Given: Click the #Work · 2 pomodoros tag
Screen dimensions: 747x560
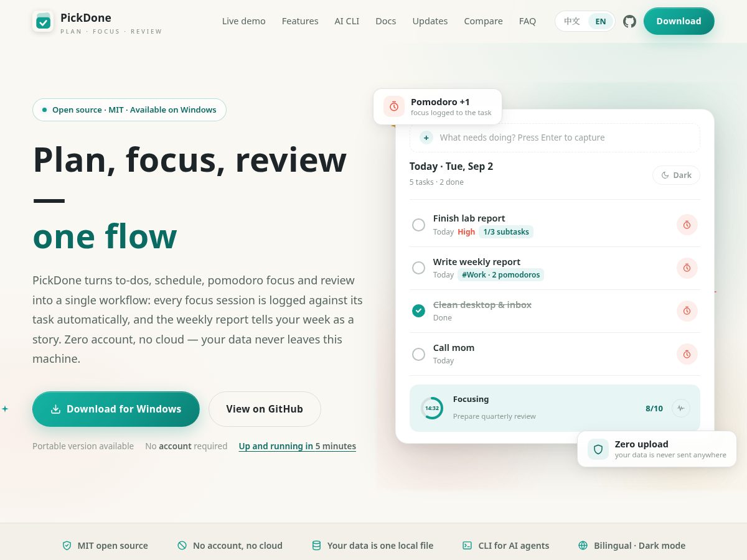Looking at the screenshot, I should (x=500, y=275).
